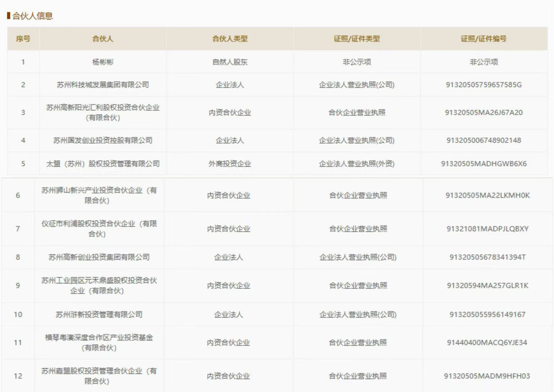Select license number 91320505MADHGWB6X6
Image resolution: width=554 pixels, height=392 pixels.
click(483, 164)
